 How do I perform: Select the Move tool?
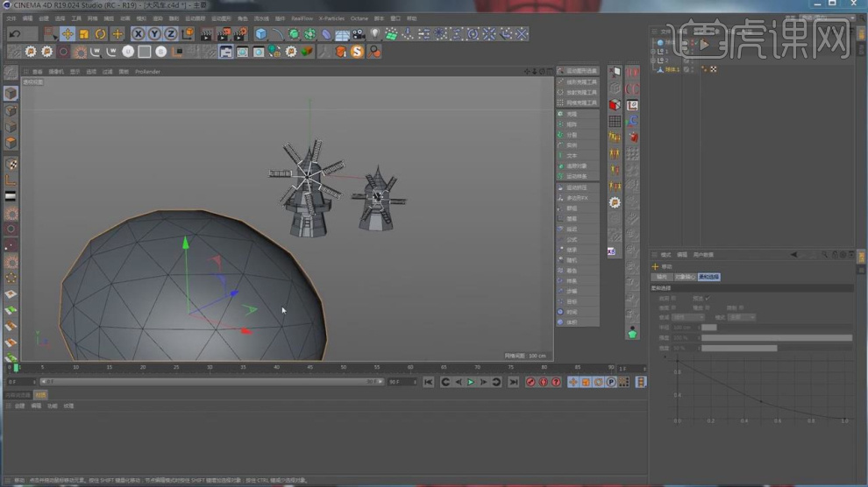[68, 34]
